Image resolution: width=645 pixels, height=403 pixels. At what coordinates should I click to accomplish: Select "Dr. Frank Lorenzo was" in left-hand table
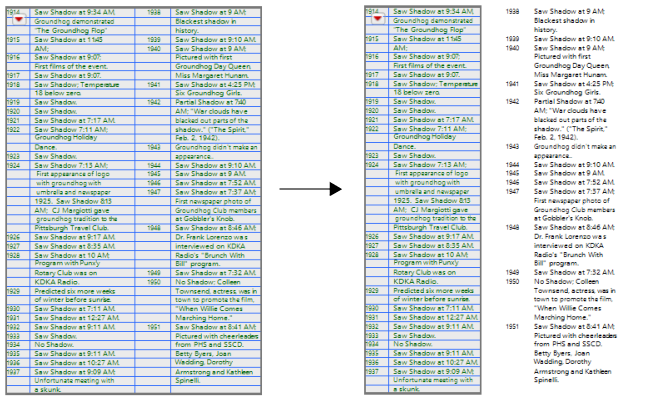click(211, 237)
